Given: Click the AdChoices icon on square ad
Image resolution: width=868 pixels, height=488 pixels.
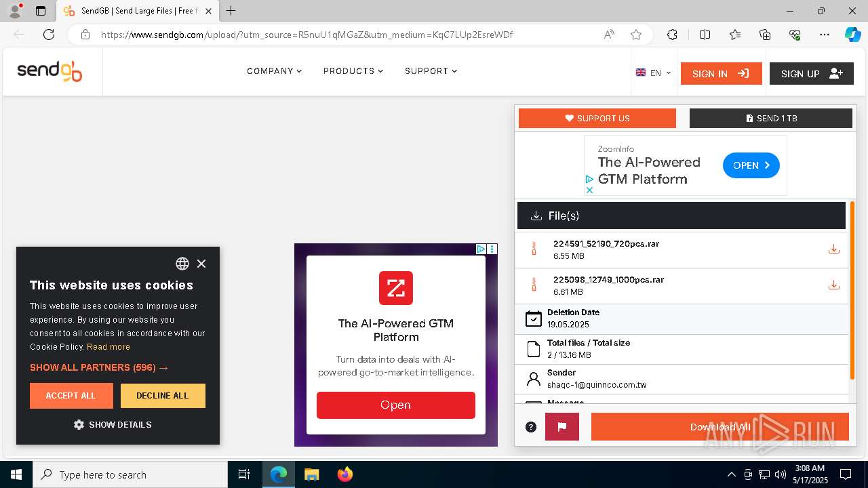Looking at the screenshot, I should 481,249.
